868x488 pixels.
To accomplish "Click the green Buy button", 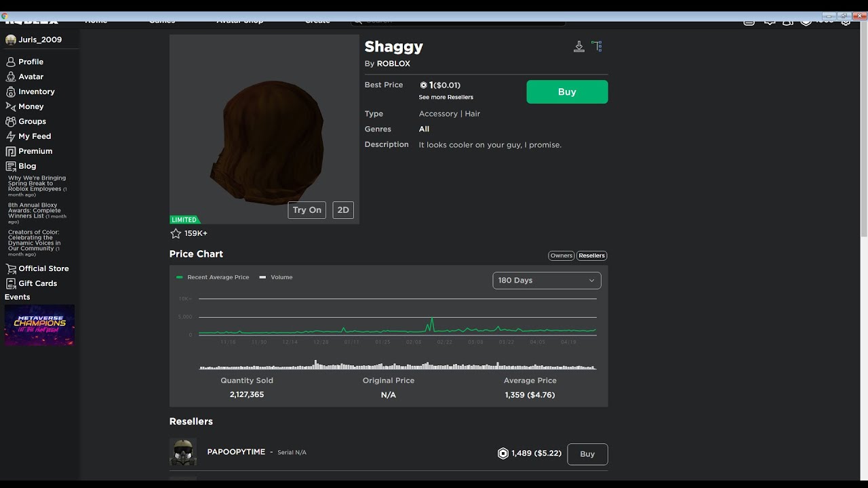I will click(x=567, y=92).
